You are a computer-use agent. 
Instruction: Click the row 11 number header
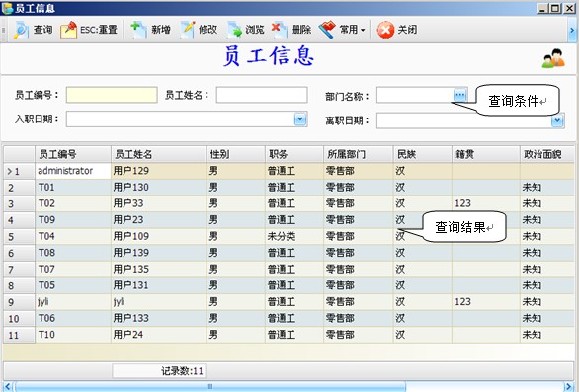(x=19, y=335)
